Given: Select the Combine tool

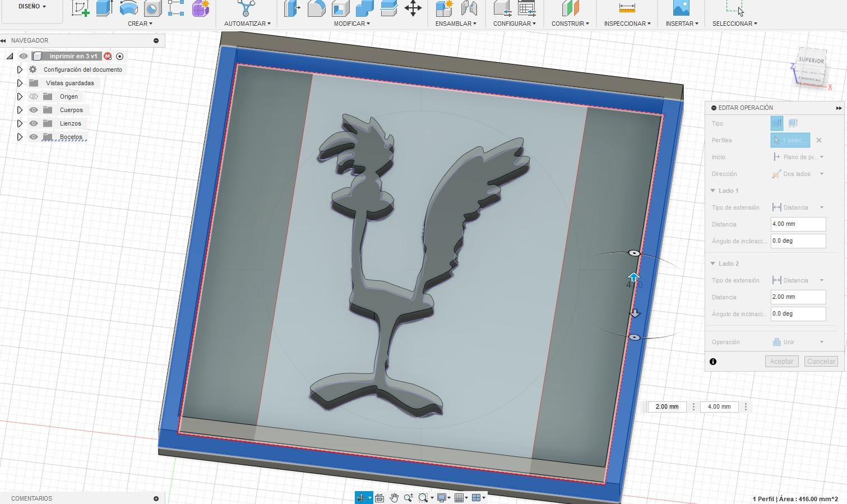Looking at the screenshot, I should [x=364, y=8].
